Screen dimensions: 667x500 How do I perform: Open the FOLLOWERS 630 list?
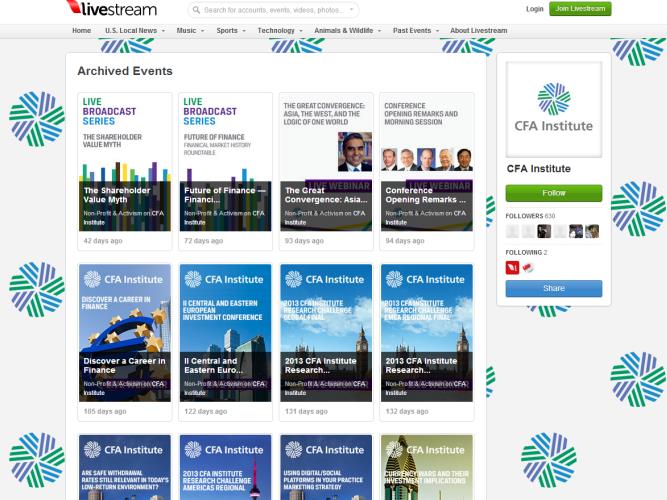coord(530,216)
